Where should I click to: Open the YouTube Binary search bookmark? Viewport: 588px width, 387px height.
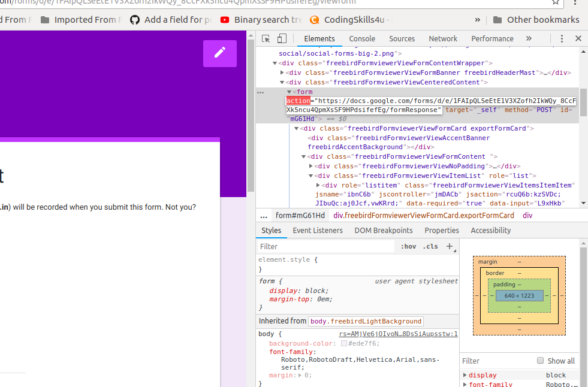coord(261,20)
